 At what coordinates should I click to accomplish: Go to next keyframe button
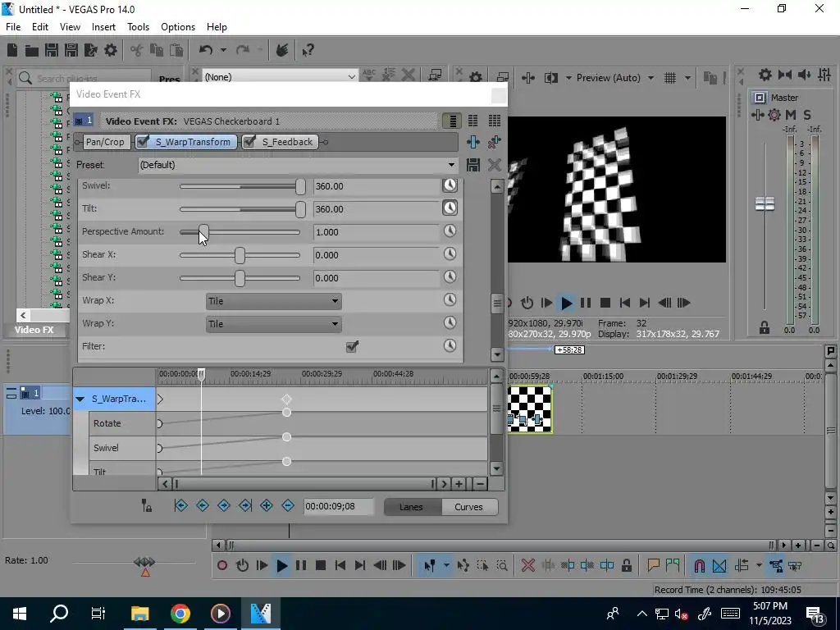pyautogui.click(x=224, y=505)
